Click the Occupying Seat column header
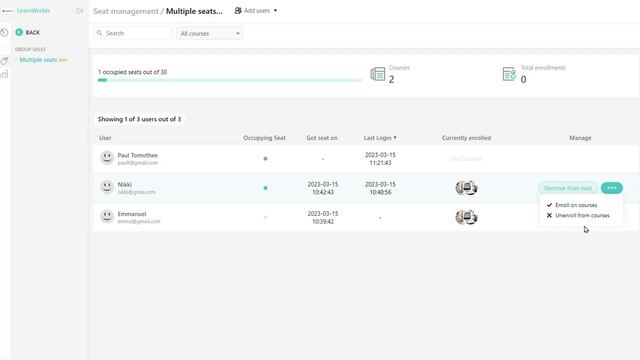640x360 pixels. point(264,138)
